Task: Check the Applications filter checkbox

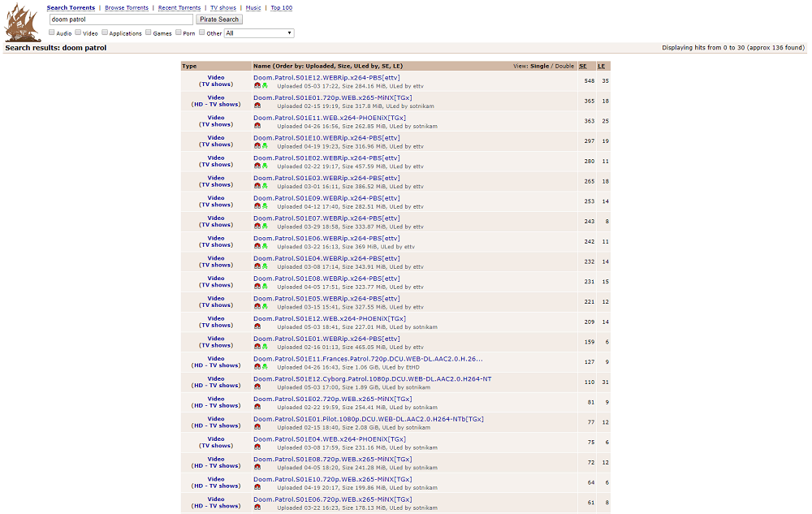Action: click(105, 32)
